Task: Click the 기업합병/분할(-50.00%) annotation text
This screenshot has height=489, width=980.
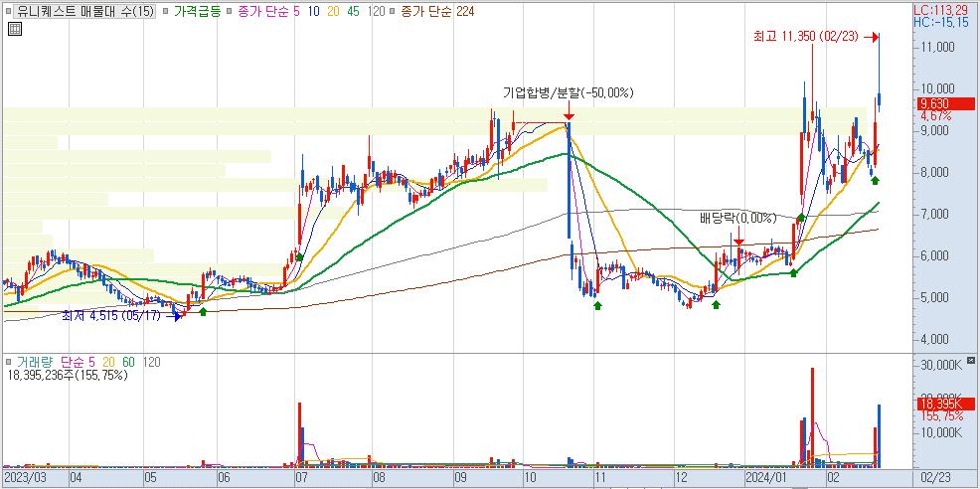Action: click(x=569, y=93)
